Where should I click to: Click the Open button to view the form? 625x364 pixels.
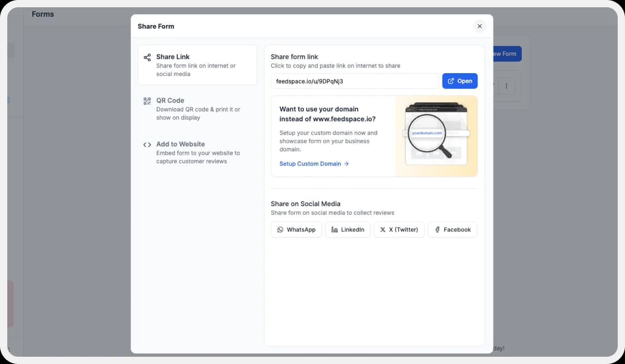(x=460, y=81)
